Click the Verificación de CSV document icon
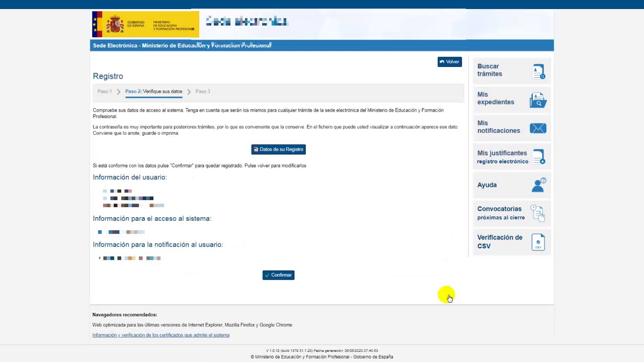The width and height of the screenshot is (644, 362). (538, 242)
